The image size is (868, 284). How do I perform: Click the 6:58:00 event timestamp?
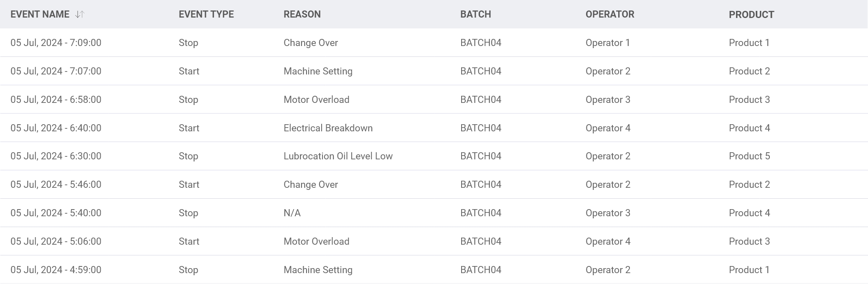pos(56,100)
